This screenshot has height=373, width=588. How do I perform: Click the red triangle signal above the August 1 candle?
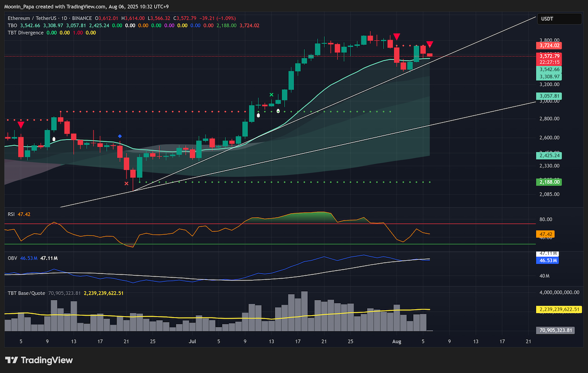point(397,37)
